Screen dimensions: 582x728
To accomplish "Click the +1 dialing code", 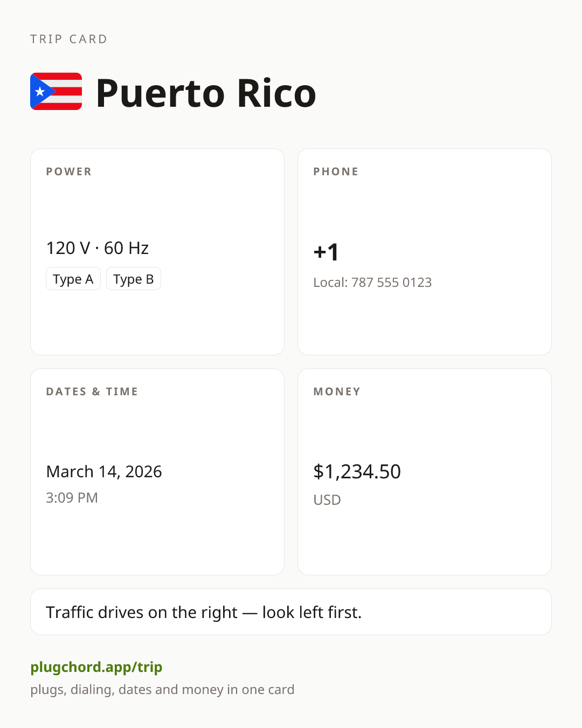I will click(326, 252).
